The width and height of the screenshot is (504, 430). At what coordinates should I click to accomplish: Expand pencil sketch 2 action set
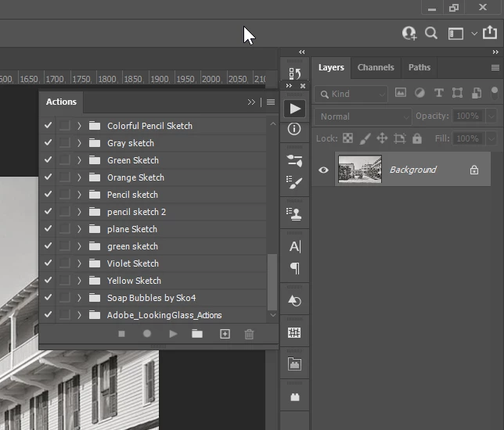pyautogui.click(x=79, y=212)
